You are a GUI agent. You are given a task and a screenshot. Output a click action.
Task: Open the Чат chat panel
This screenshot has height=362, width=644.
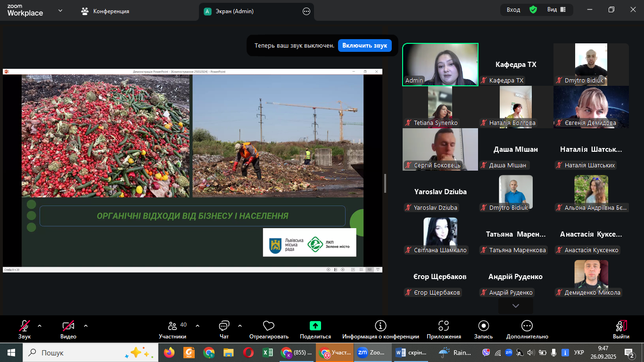[224, 326]
